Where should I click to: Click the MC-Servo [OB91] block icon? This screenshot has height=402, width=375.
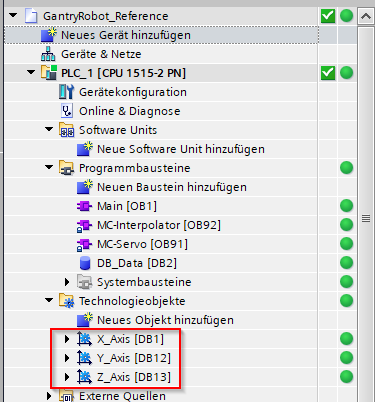pyautogui.click(x=84, y=245)
